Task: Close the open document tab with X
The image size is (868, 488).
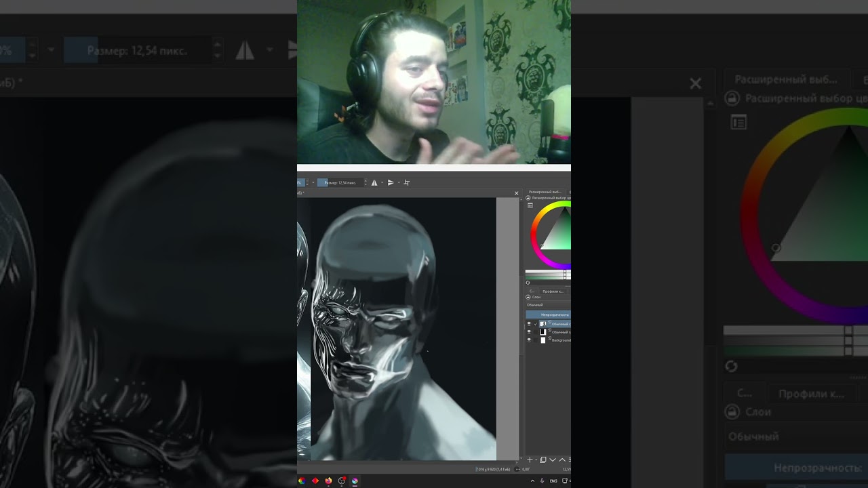Action: pos(516,193)
